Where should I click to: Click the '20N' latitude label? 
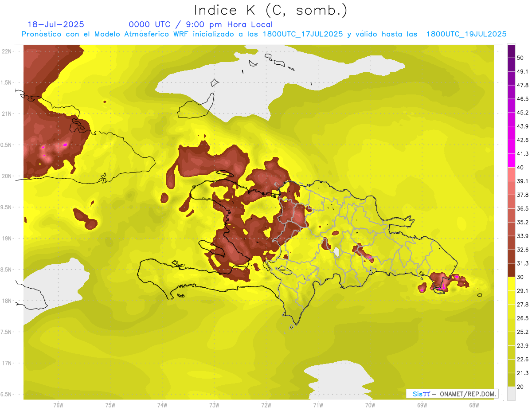(7, 176)
